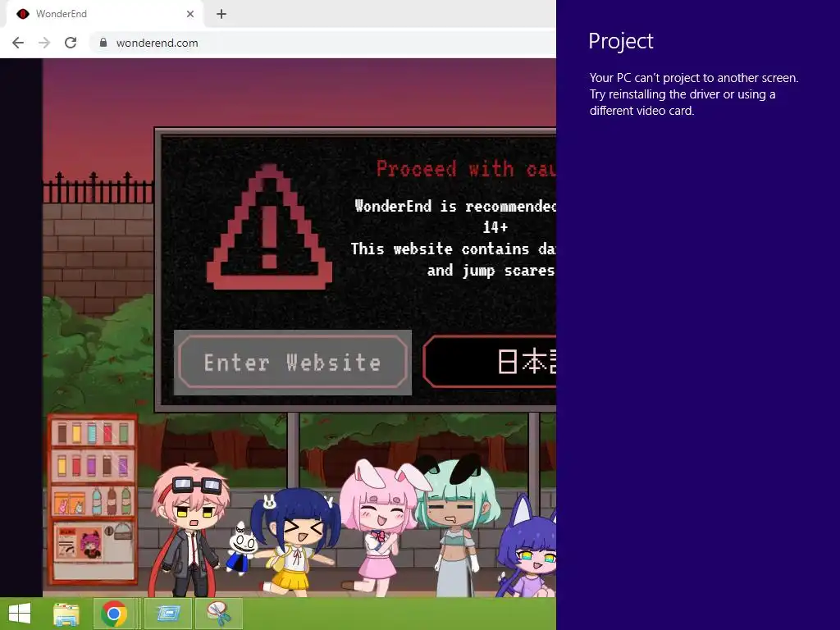Reload the wonderend.com page

pos(71,43)
